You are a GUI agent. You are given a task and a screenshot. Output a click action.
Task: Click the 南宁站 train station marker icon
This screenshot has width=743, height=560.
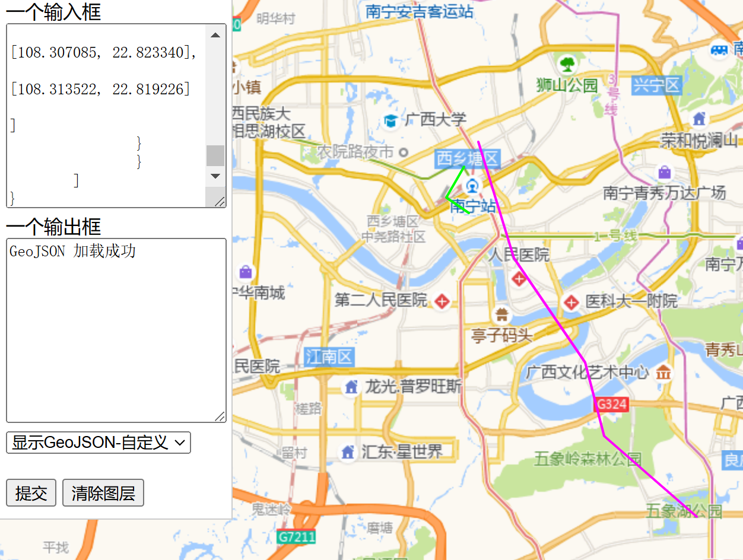471,187
